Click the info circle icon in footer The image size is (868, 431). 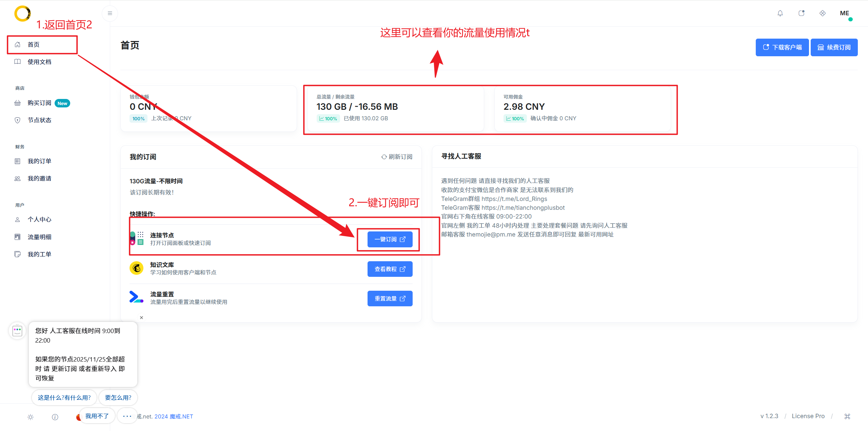55,417
